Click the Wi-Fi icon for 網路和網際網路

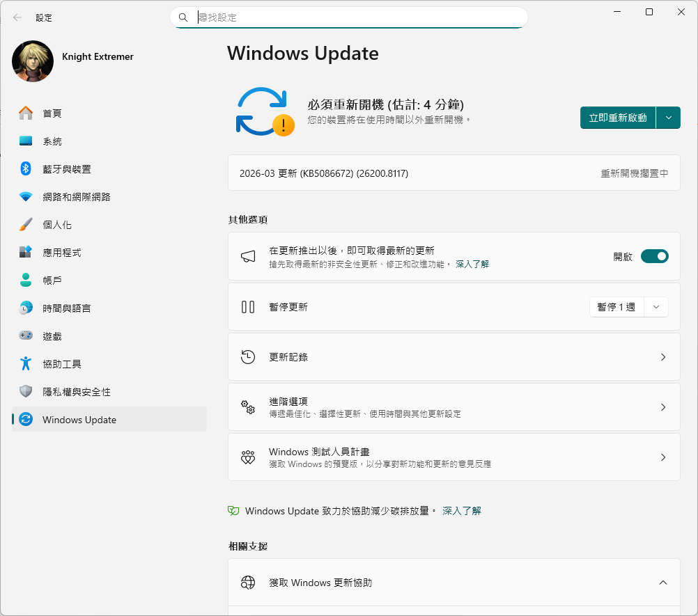pyautogui.click(x=26, y=196)
